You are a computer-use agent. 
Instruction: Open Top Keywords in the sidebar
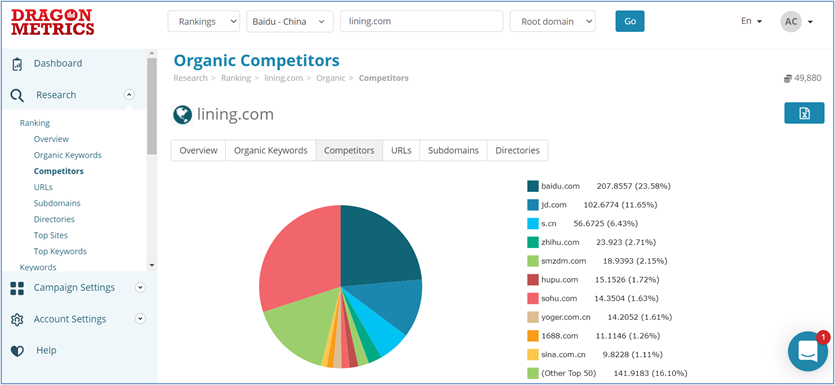[60, 251]
